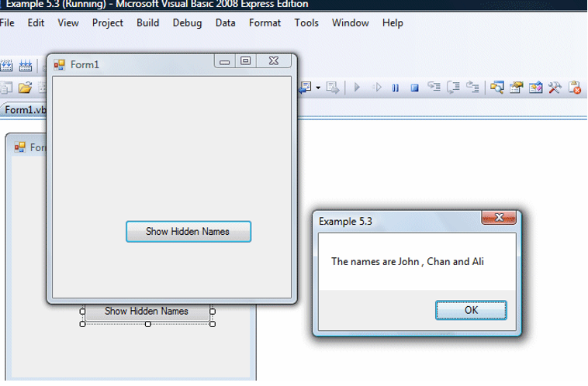Click Show Hidden Names in running Form1
The image size is (588, 386).
point(189,232)
